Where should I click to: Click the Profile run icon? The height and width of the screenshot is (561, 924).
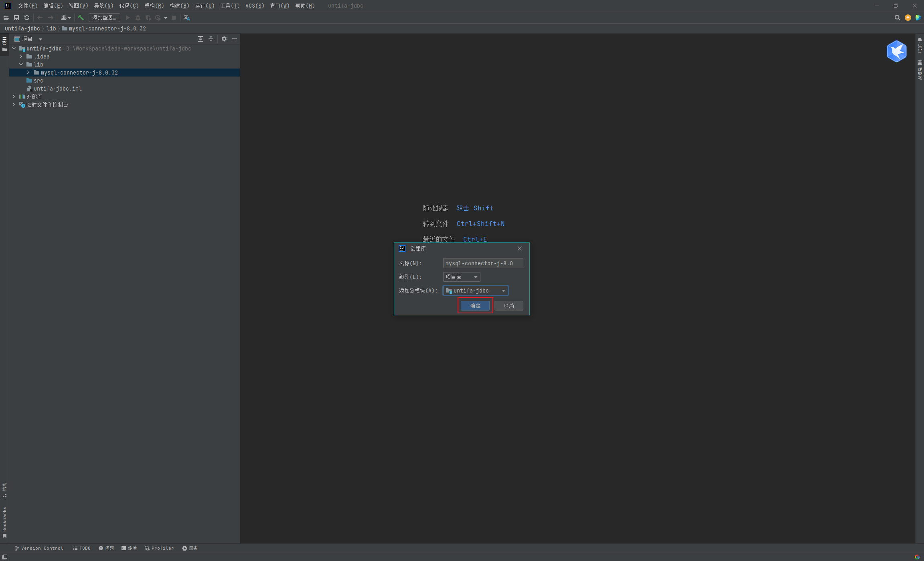(158, 18)
